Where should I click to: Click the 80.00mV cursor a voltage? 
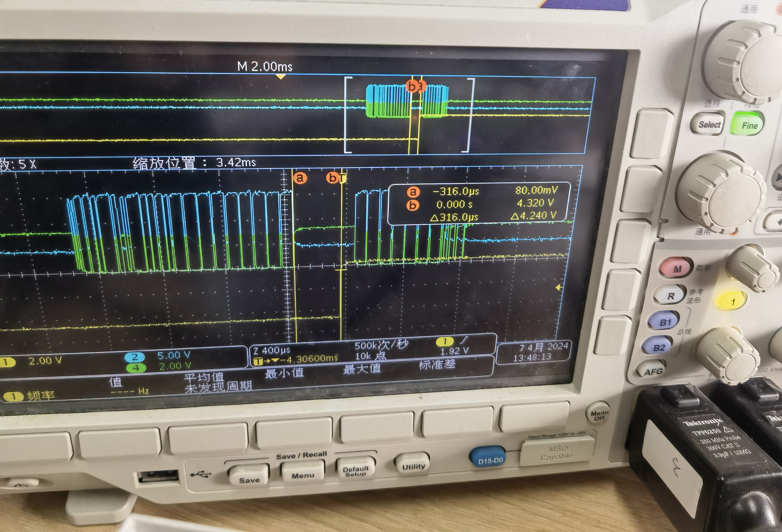[536, 190]
